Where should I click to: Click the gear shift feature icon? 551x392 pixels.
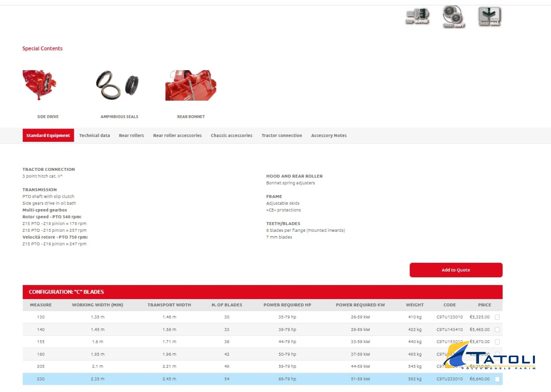click(453, 16)
